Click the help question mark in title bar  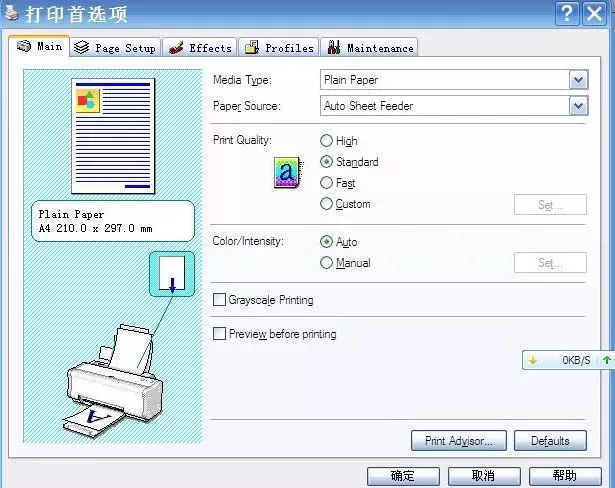[567, 14]
